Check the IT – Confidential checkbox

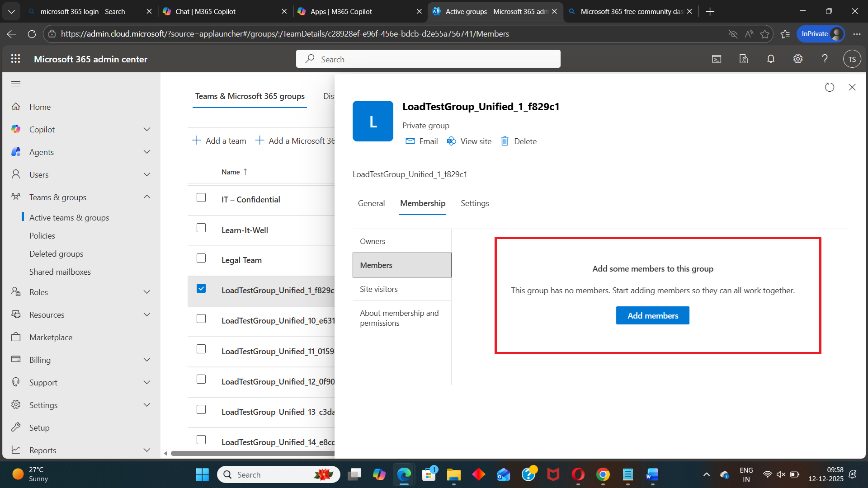201,197
